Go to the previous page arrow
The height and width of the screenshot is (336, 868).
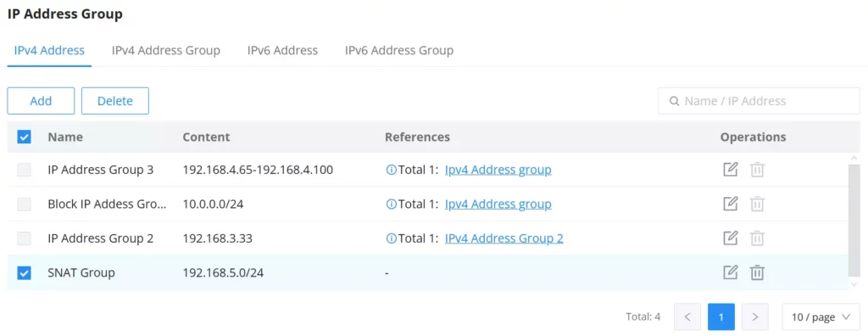687,317
